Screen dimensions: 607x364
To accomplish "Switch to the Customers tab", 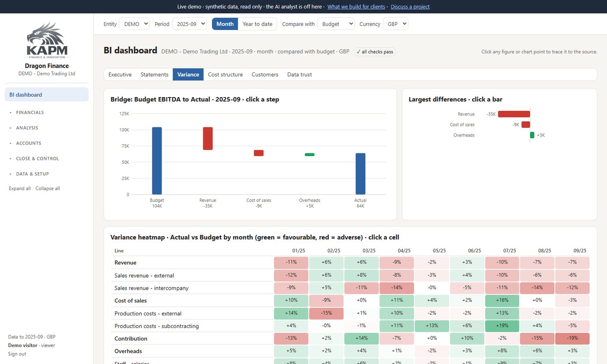I will tap(265, 75).
